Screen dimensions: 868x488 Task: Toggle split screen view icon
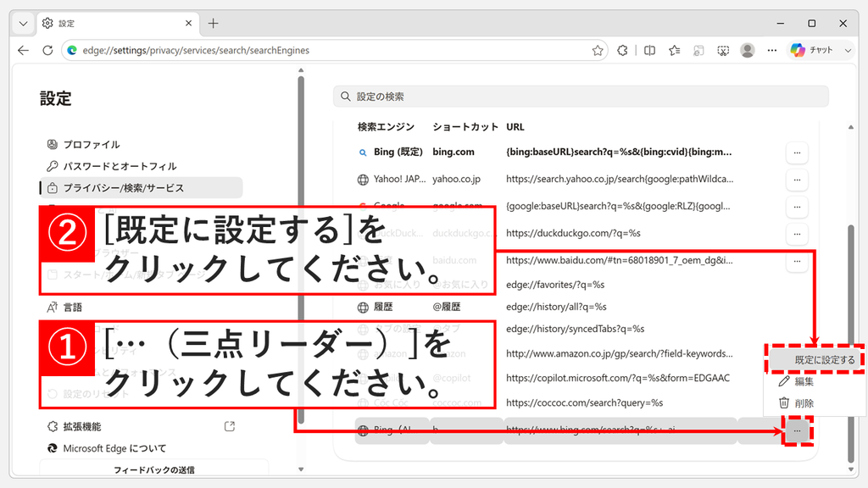pos(650,50)
